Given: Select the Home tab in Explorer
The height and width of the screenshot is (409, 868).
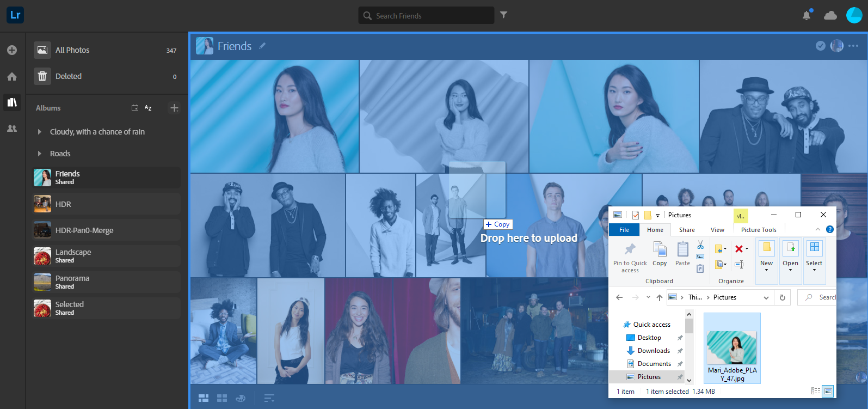Looking at the screenshot, I should point(655,230).
